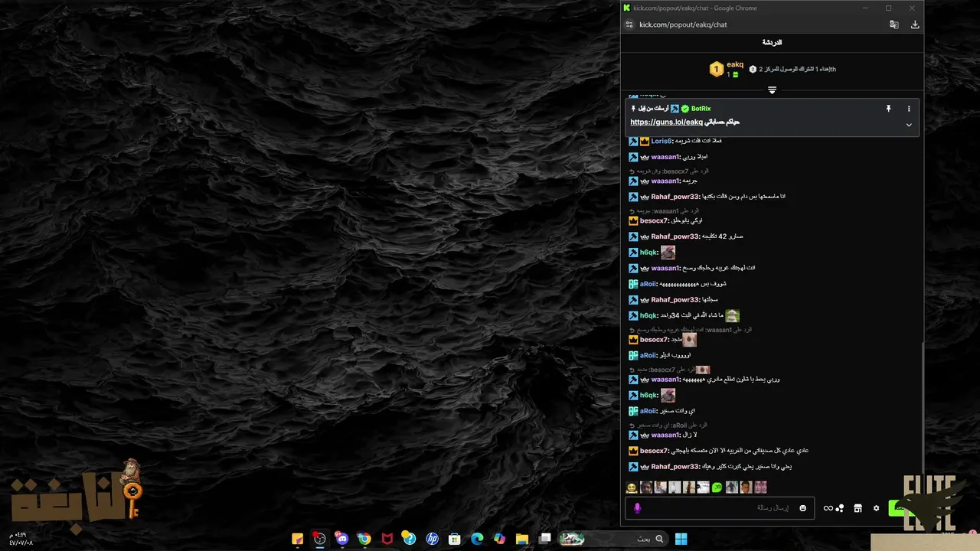Open Windows Start button

[681, 539]
